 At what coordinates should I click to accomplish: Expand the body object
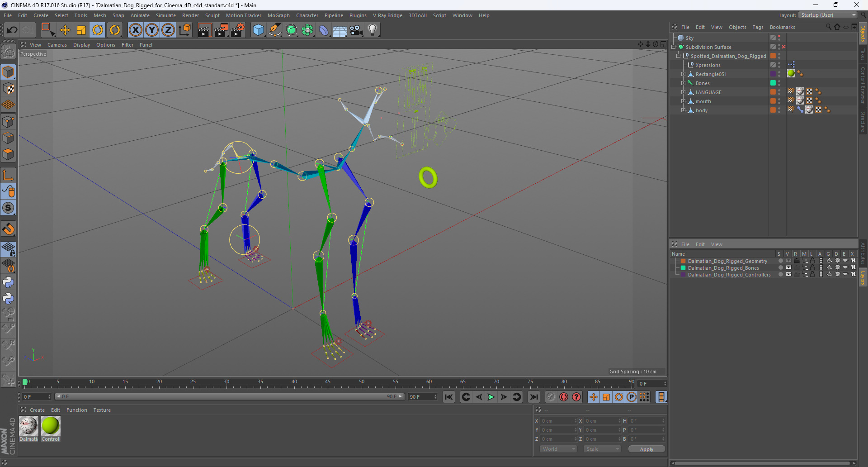(x=684, y=110)
